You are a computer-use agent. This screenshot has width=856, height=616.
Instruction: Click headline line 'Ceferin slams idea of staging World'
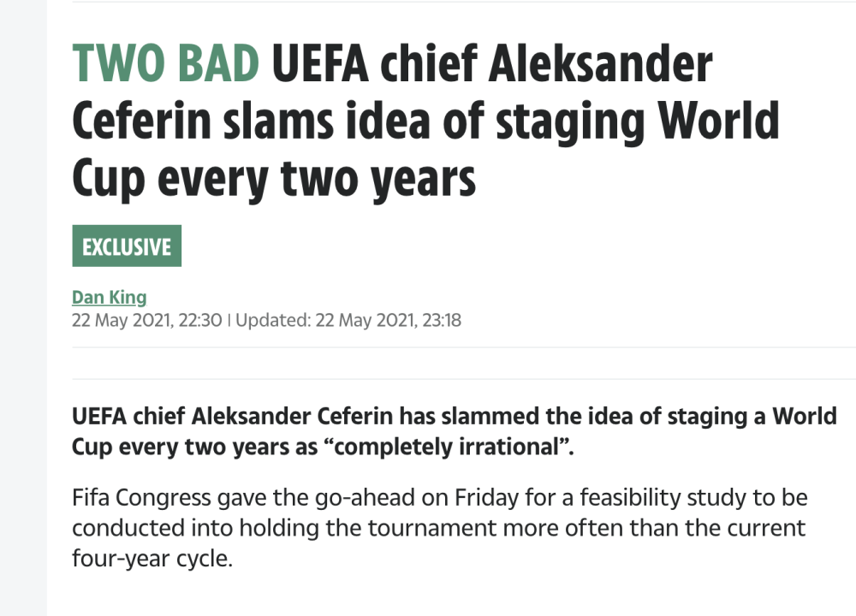coord(425,121)
